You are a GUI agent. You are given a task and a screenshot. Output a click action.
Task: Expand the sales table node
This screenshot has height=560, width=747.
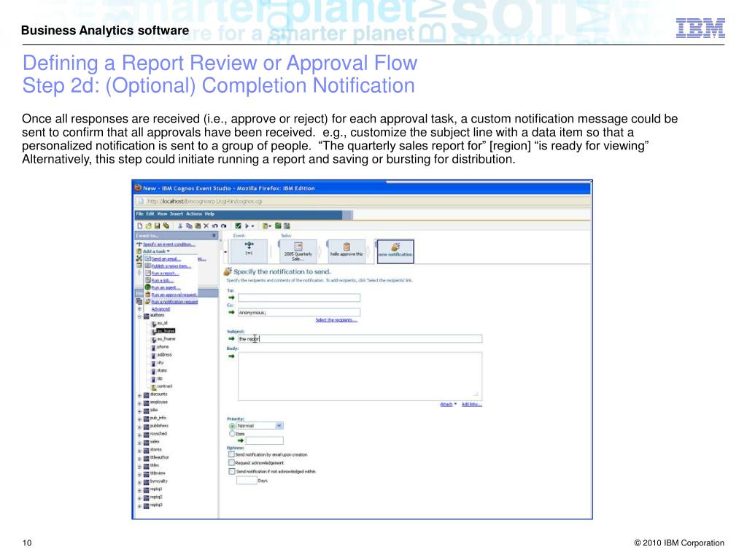pos(139,443)
